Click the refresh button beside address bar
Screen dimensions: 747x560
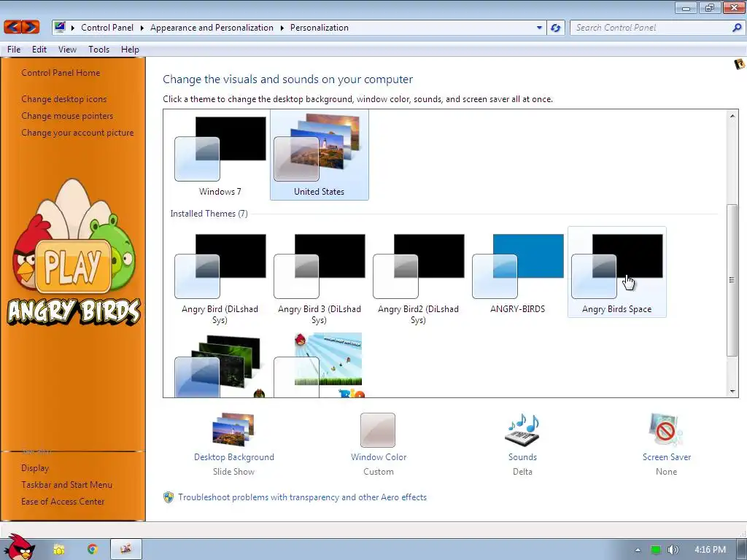click(x=555, y=28)
